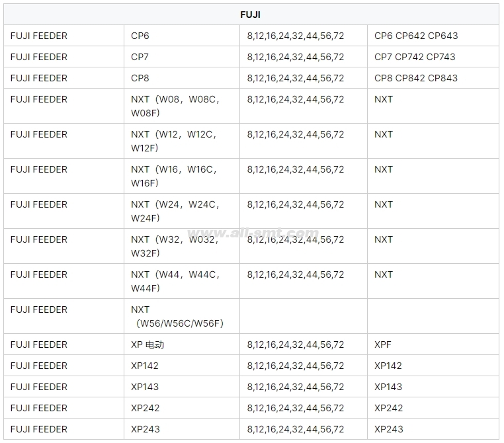
Task: Click the CP7 CP742 CP743 cell
Action: [x=433, y=57]
